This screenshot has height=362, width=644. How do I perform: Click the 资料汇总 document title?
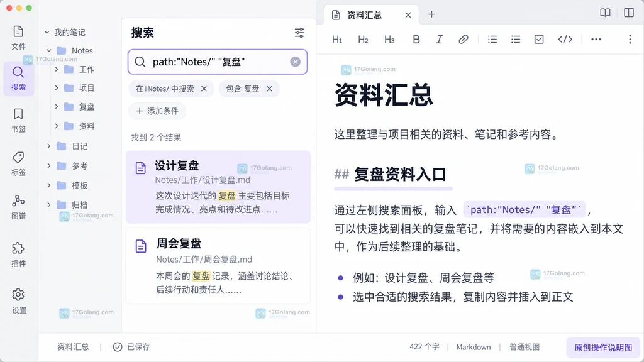point(384,95)
